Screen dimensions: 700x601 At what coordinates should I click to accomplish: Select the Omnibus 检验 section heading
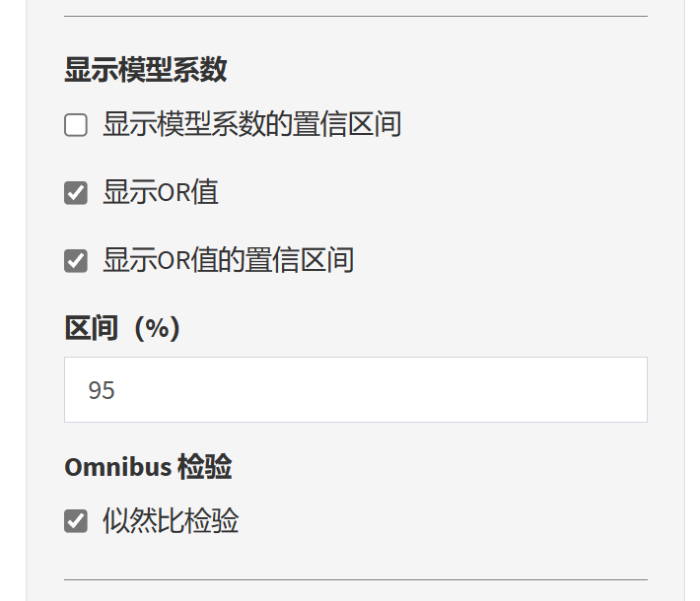[x=148, y=467]
